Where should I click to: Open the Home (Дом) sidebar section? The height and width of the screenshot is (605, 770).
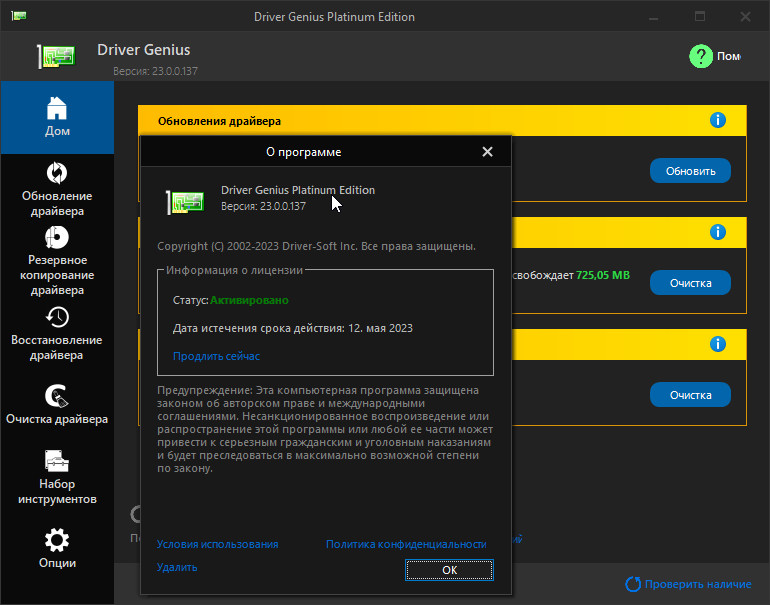point(57,117)
